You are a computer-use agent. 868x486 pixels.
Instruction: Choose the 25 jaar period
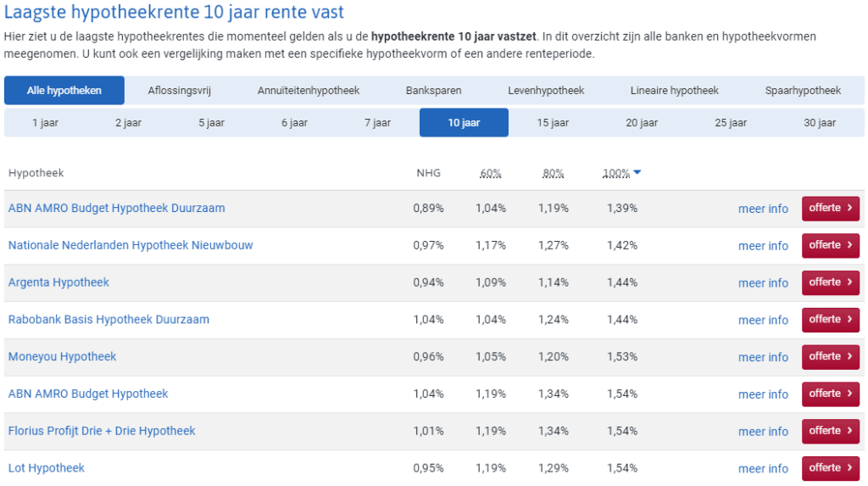[x=731, y=122]
